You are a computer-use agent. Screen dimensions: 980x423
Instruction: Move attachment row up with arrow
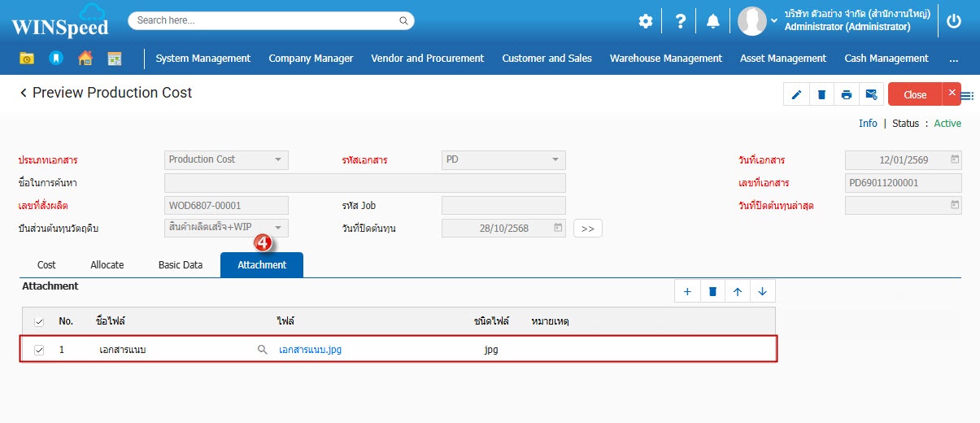coord(738,291)
